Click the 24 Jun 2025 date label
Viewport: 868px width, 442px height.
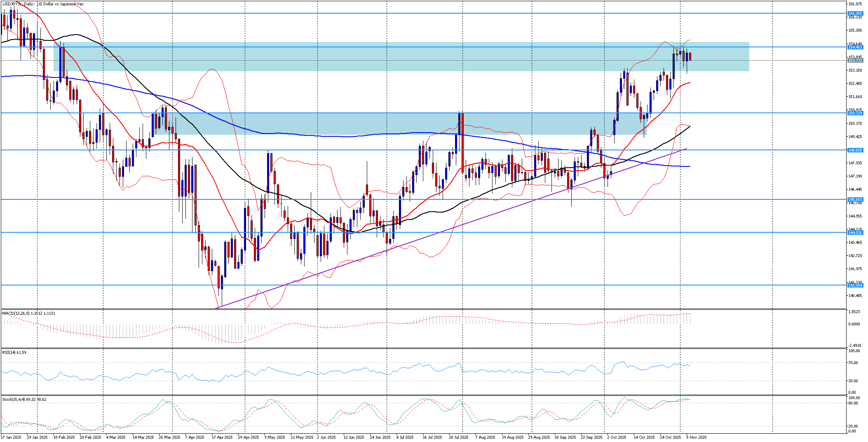(x=380, y=437)
